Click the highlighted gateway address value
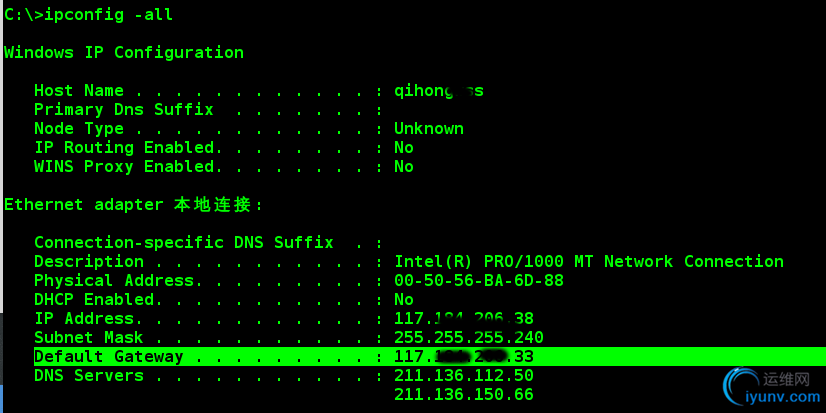Viewport: 826px width, 413px height. [x=463, y=356]
